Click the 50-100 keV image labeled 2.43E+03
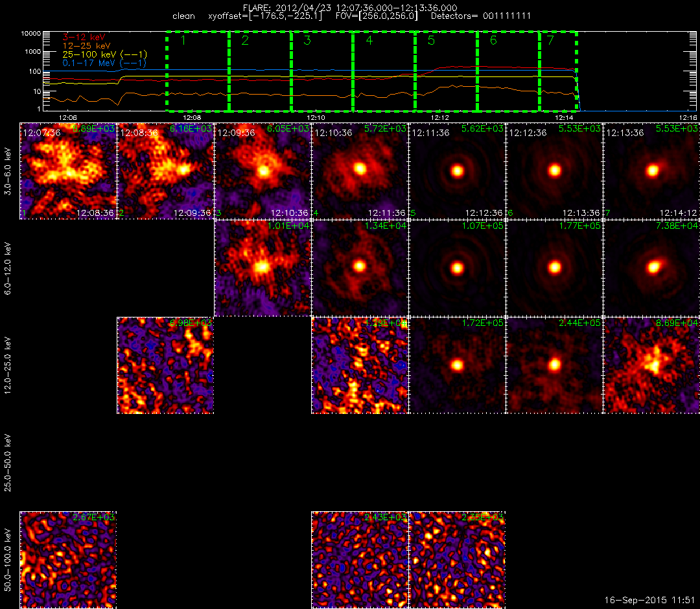Screen dimensions: 700x609 (x=360, y=560)
